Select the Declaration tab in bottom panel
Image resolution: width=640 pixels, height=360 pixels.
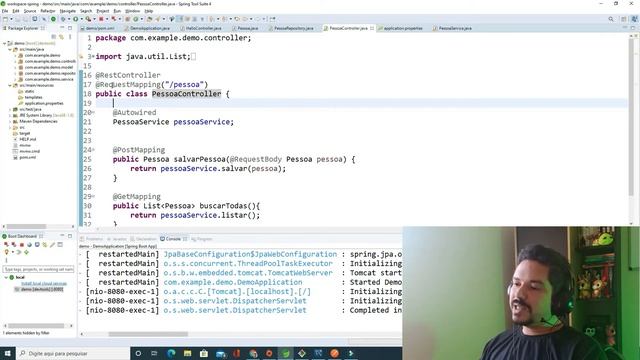[x=143, y=239]
